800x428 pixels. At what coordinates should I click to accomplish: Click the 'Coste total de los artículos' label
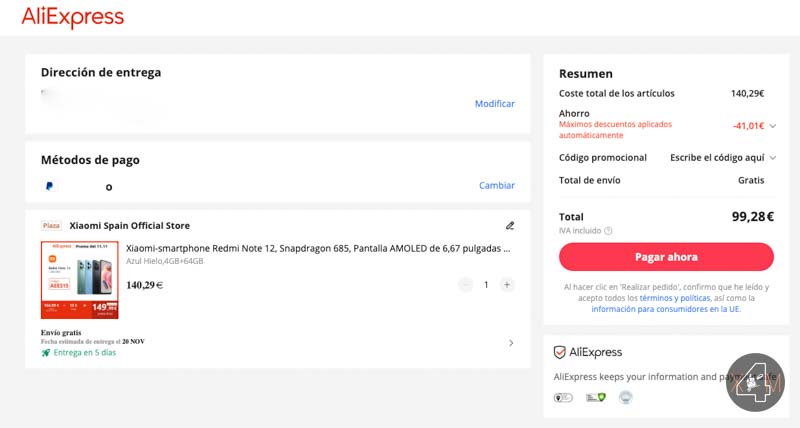point(617,93)
